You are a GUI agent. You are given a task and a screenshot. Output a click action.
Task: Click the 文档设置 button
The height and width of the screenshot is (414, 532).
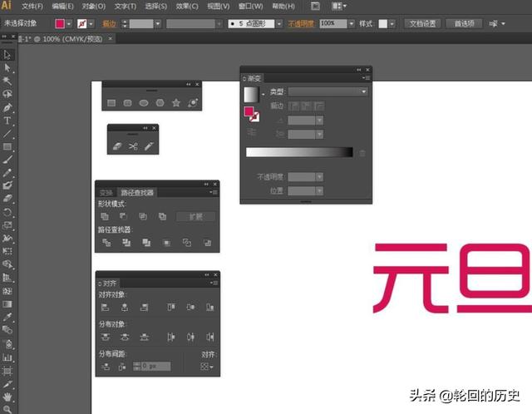point(423,24)
